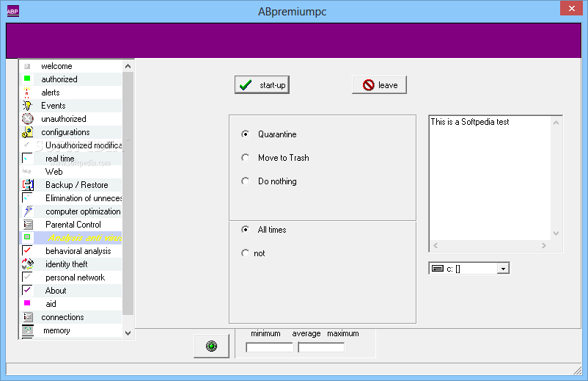Open the c: drive dropdown
Image resolution: width=588 pixels, height=381 pixels.
[503, 269]
